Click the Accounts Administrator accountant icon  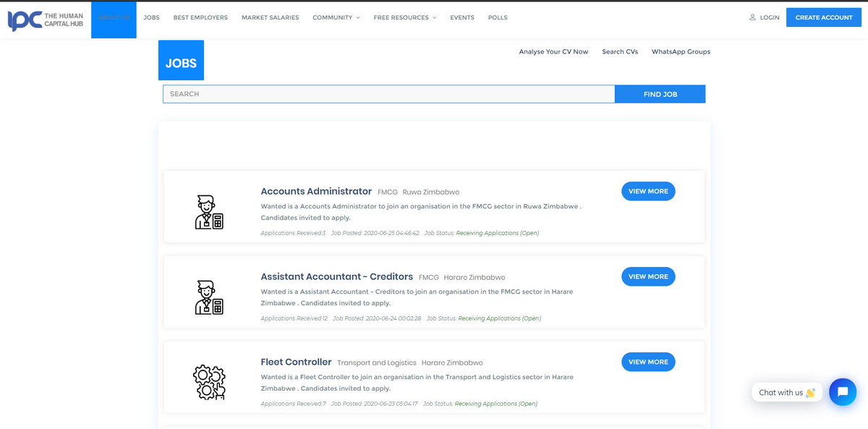pyautogui.click(x=209, y=212)
